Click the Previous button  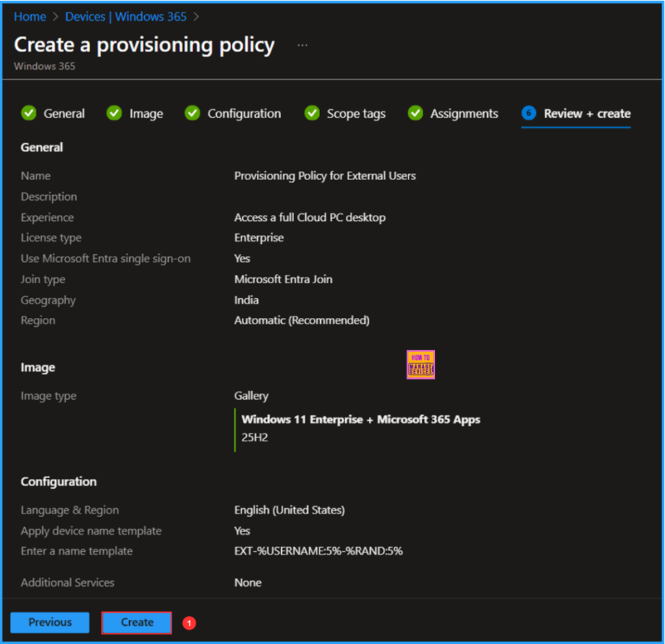click(49, 622)
